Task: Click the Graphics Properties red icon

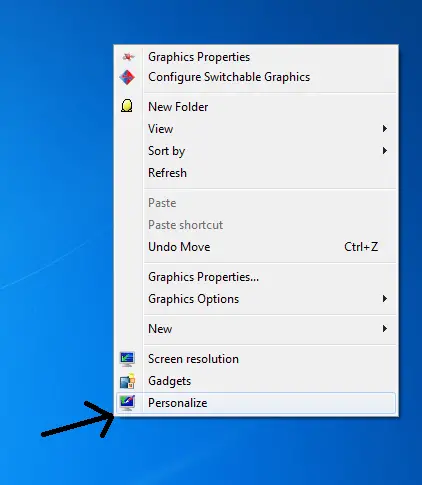Action: (128, 57)
